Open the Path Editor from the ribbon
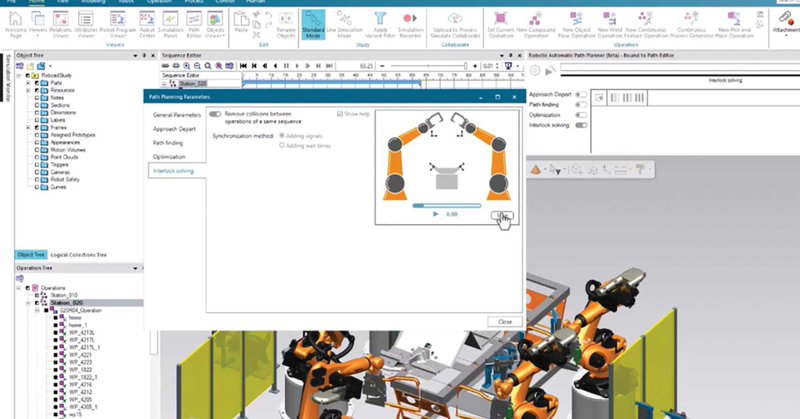 (x=194, y=24)
